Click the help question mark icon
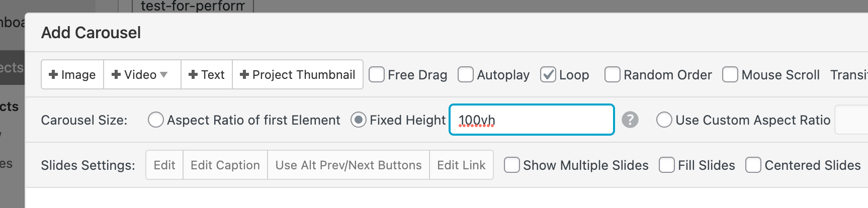Image resolution: width=868 pixels, height=208 pixels. [630, 120]
